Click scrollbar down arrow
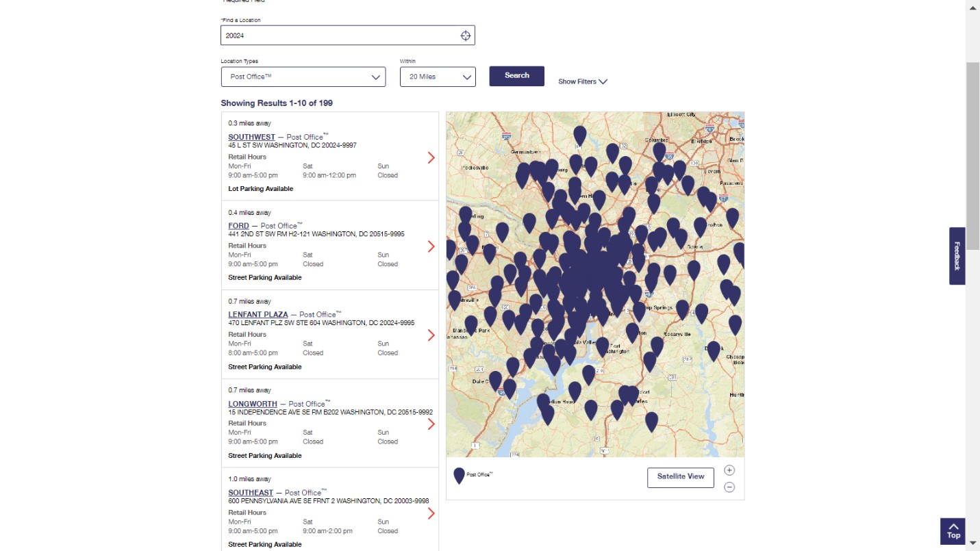980x551 pixels. coord(972,543)
